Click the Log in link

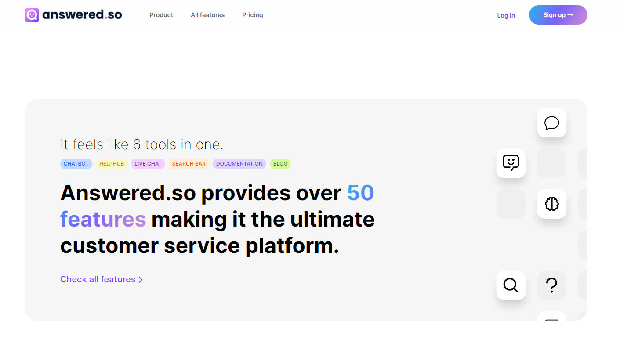click(506, 15)
